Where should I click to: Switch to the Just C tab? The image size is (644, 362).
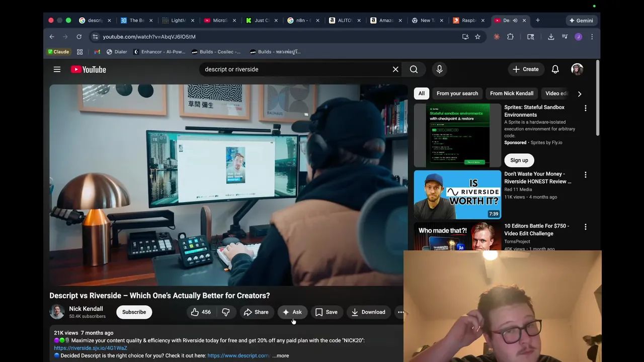tap(262, 21)
